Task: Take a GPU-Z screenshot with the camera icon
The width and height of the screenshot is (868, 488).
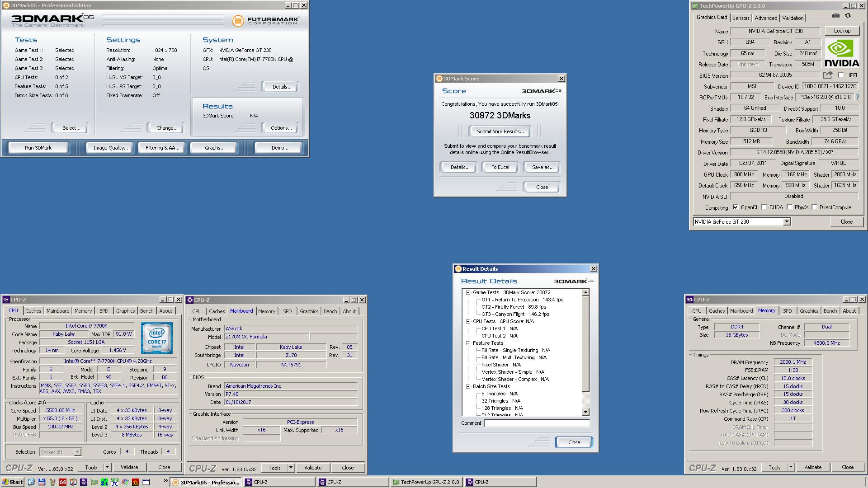Action: 836,16
